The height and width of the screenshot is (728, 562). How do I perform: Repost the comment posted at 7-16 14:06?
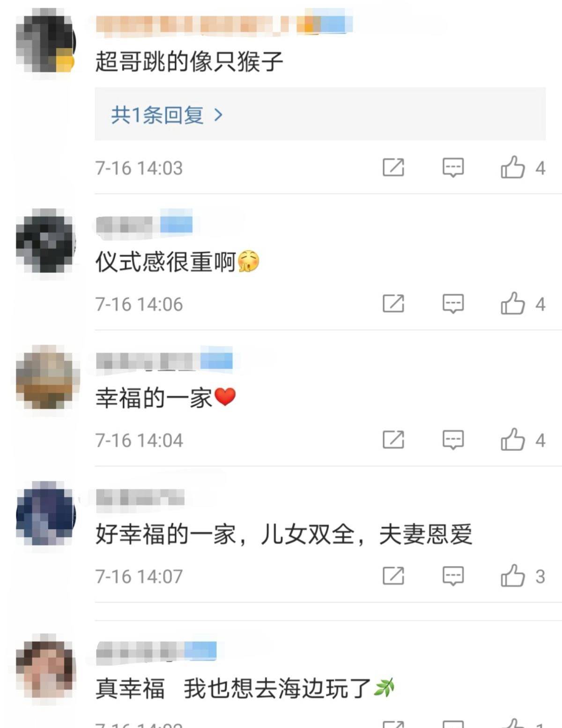click(x=393, y=304)
